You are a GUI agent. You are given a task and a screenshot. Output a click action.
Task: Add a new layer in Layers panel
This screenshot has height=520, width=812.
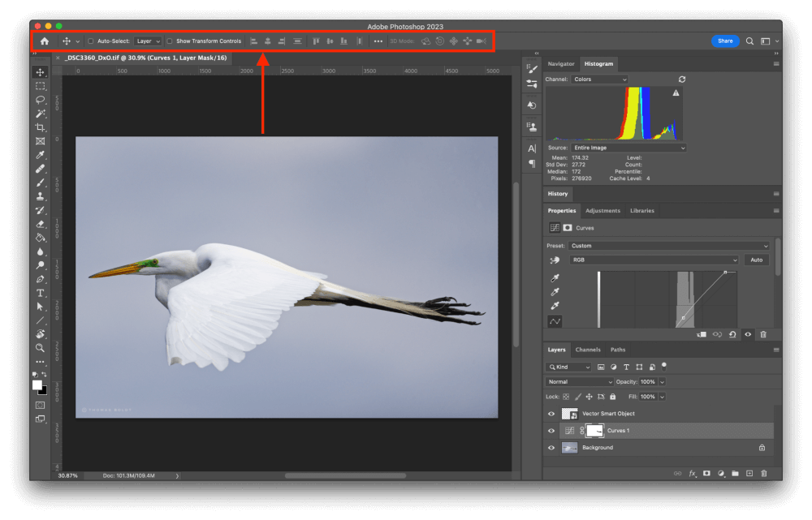point(748,473)
